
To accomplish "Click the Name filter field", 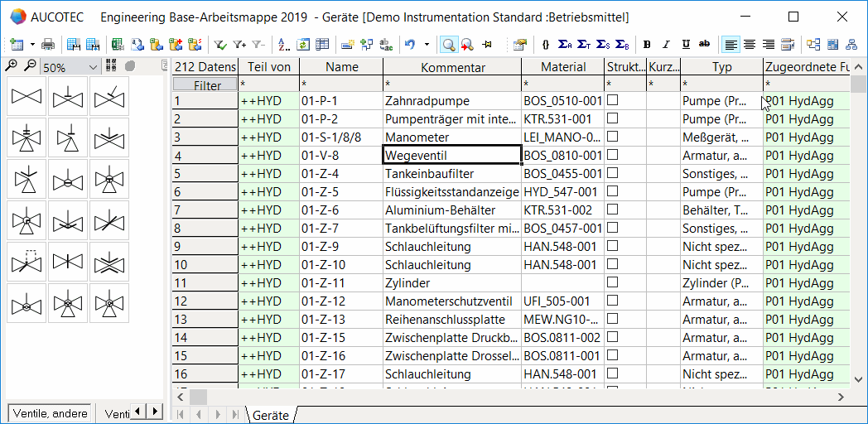I will click(341, 84).
